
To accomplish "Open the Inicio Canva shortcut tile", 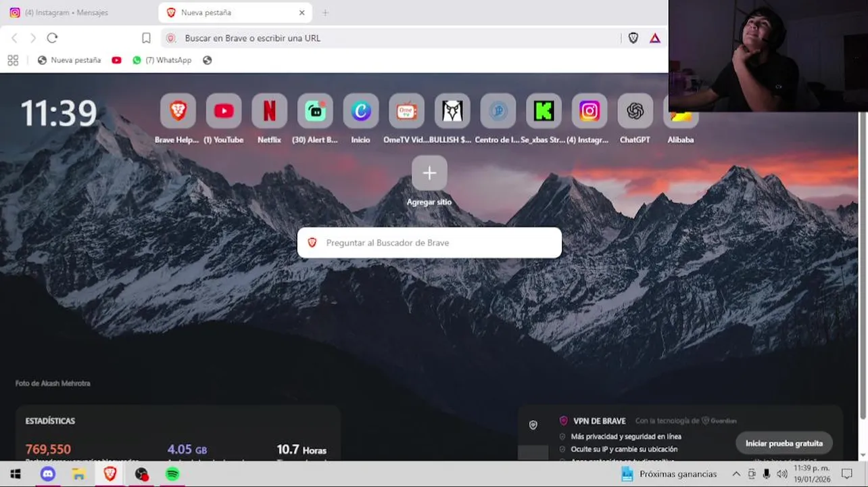I will point(361,111).
